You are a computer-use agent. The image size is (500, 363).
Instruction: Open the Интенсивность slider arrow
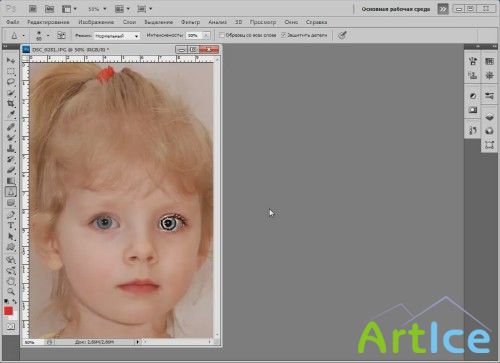click(x=206, y=35)
